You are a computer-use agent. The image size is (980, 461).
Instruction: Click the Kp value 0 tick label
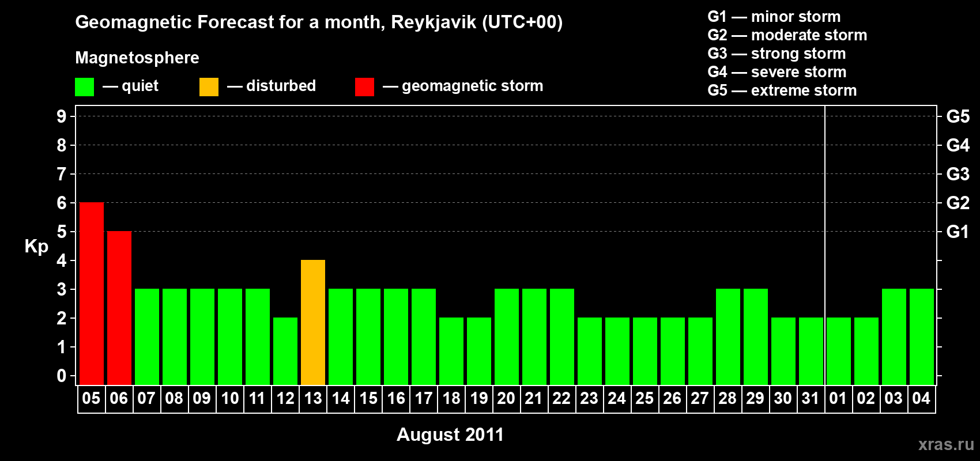point(62,376)
